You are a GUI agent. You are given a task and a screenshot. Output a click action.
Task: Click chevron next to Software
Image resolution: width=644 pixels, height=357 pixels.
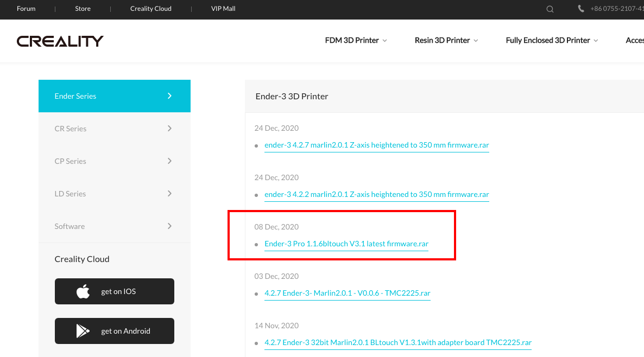[x=169, y=226]
